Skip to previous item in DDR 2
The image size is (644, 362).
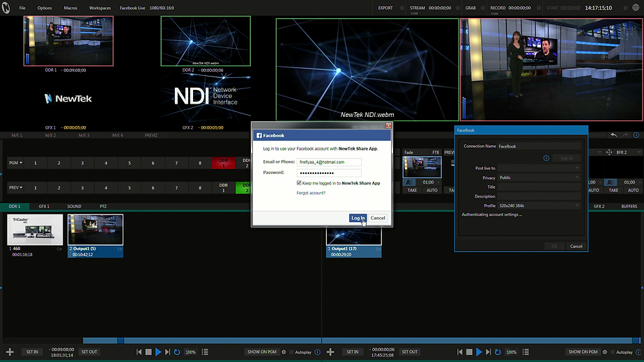click(x=459, y=352)
